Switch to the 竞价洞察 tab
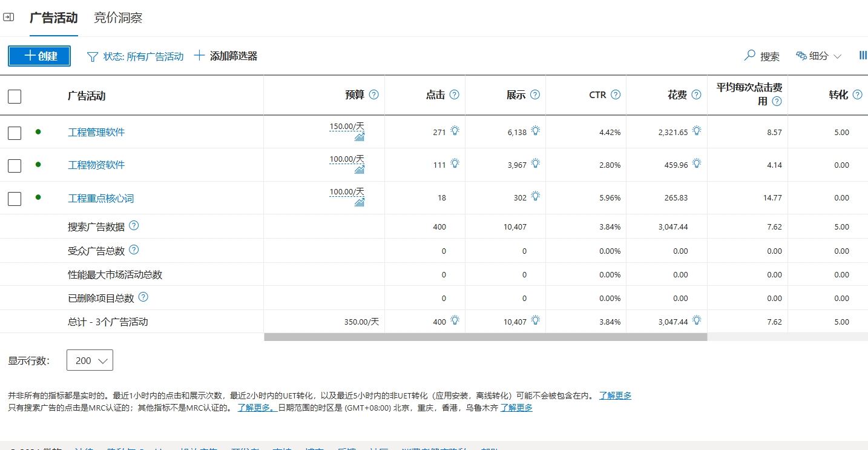The height and width of the screenshot is (450, 868). tap(117, 18)
